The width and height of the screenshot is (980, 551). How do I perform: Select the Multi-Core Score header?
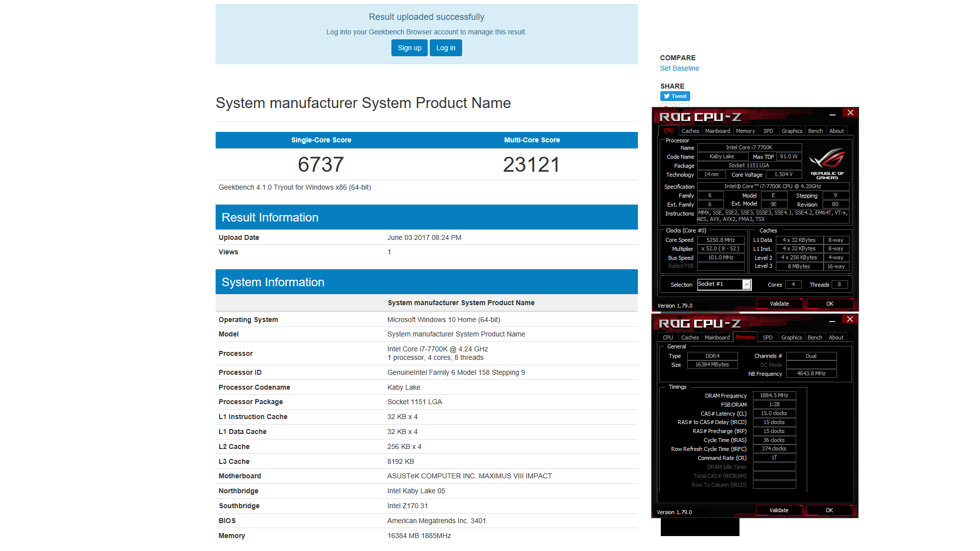click(532, 140)
